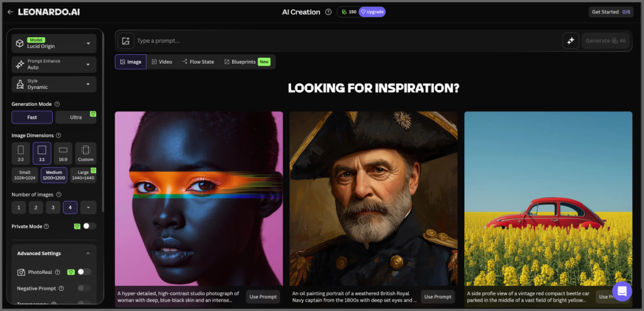The width and height of the screenshot is (644, 311).
Task: Switch to the Blueprints tab
Action: 247,62
